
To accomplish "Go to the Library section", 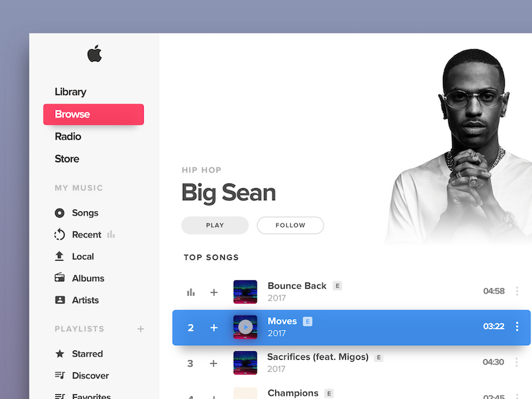I will click(70, 92).
